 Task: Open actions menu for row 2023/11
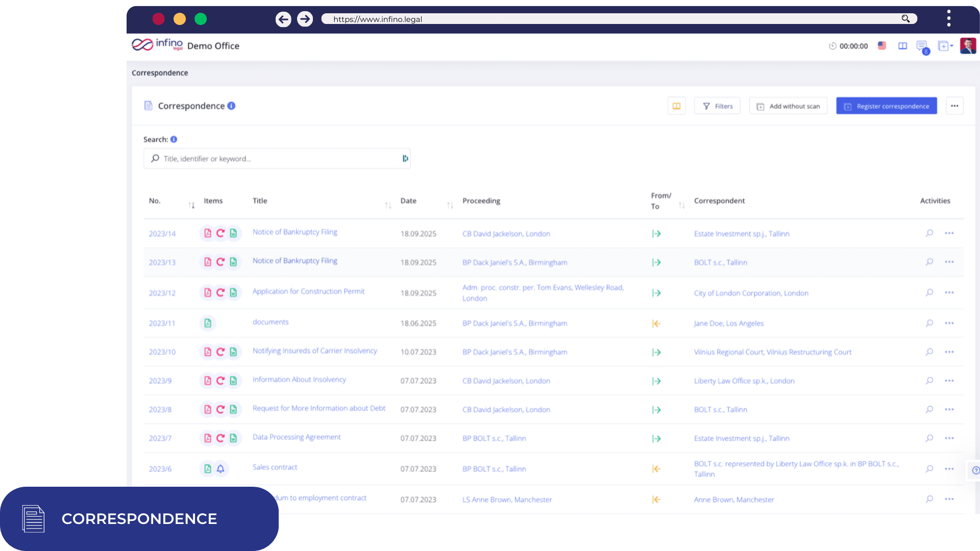(949, 323)
